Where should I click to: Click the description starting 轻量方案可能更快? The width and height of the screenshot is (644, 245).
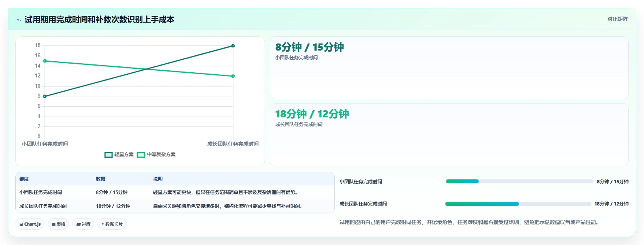pos(226,192)
